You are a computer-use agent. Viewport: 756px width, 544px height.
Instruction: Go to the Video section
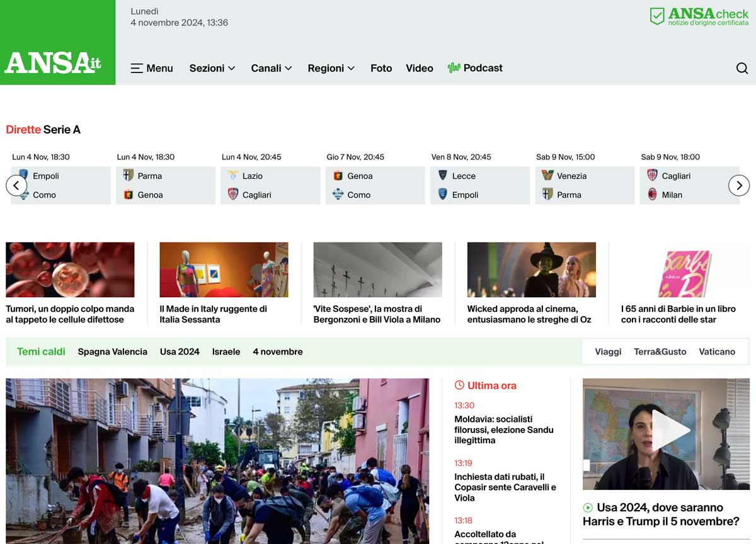pyautogui.click(x=419, y=68)
